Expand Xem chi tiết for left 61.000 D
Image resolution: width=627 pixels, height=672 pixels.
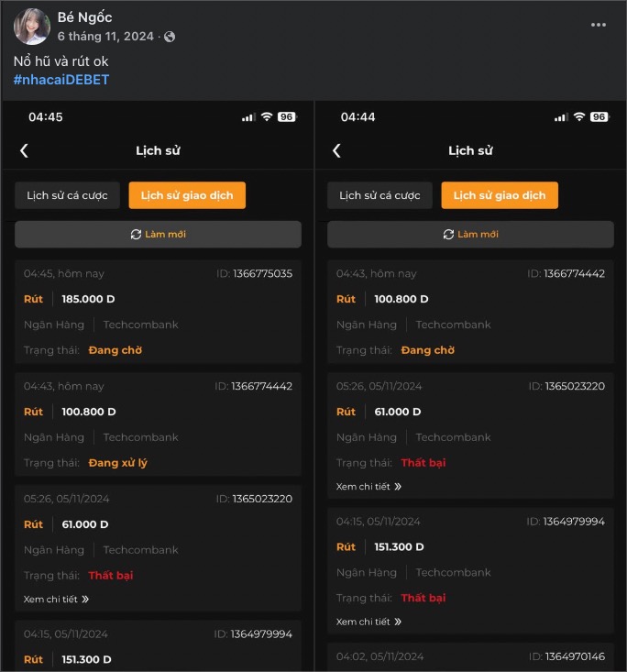(56, 600)
